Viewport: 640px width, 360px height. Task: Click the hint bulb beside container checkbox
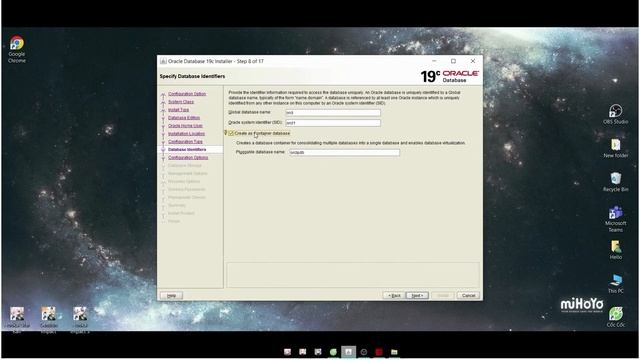[x=225, y=133]
